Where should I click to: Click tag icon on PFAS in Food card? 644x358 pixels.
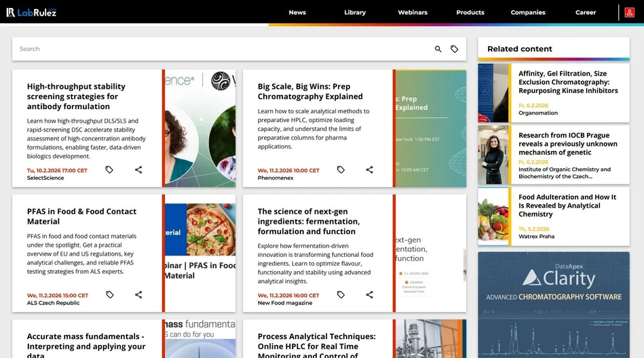[x=109, y=295]
